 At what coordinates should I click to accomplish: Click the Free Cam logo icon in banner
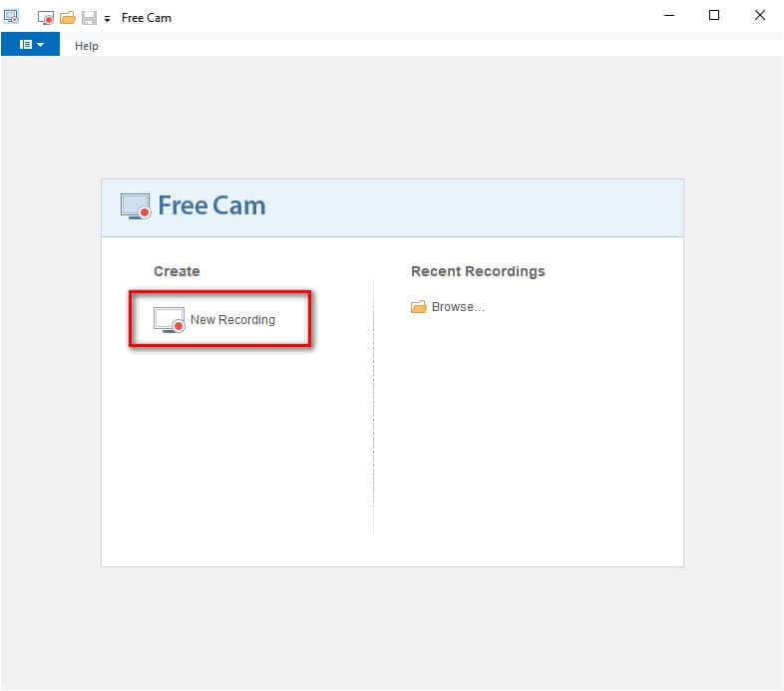pyautogui.click(x=136, y=206)
